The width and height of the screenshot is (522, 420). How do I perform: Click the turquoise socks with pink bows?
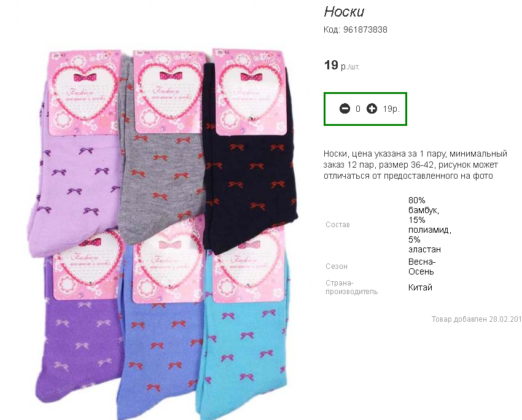244,346
